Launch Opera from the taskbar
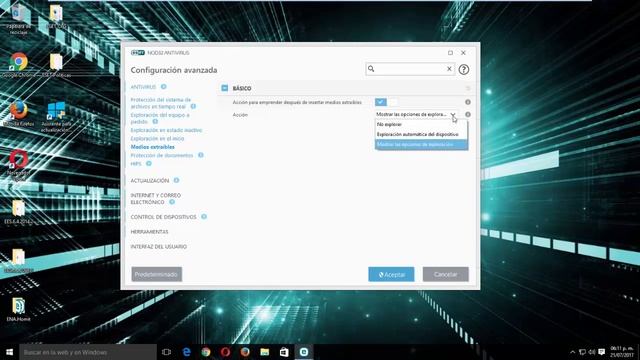This screenshot has height=360, width=640. click(x=225, y=352)
